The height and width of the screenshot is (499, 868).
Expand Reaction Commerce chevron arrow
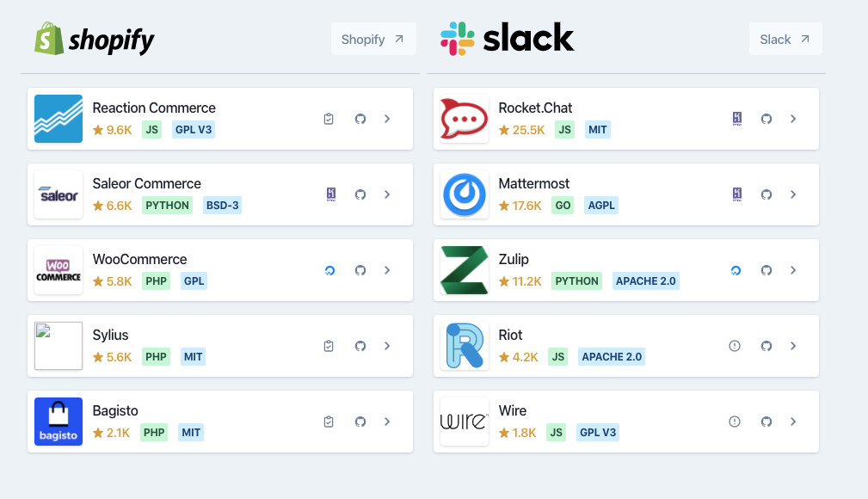(387, 119)
